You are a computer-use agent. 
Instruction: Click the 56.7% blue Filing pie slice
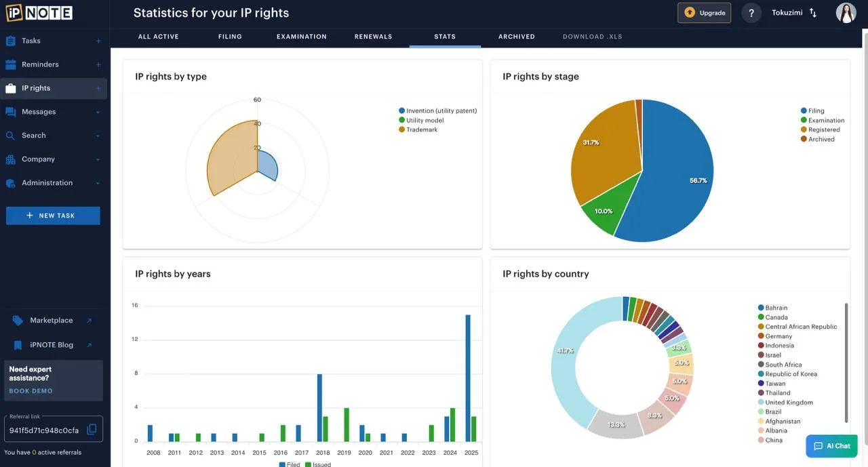[678, 183]
